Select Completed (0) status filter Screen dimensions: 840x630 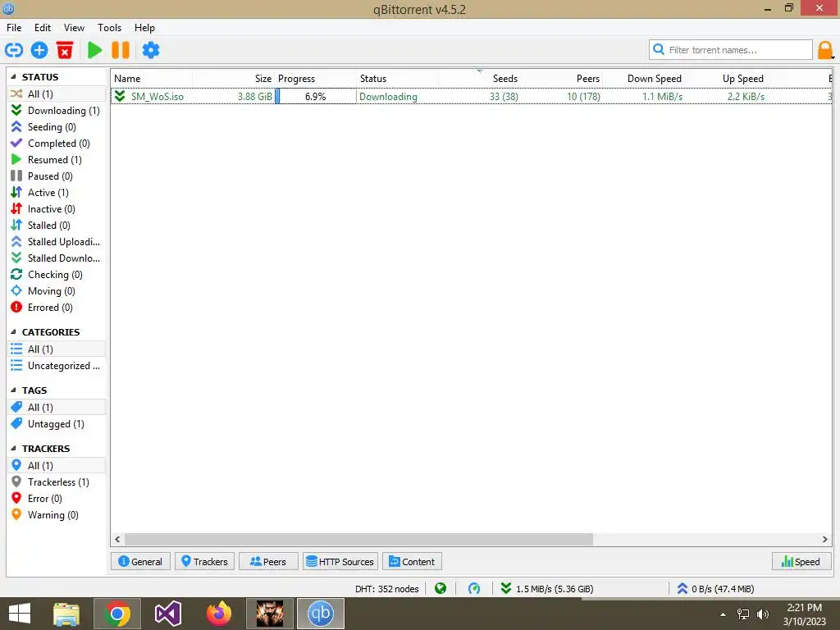(x=57, y=144)
